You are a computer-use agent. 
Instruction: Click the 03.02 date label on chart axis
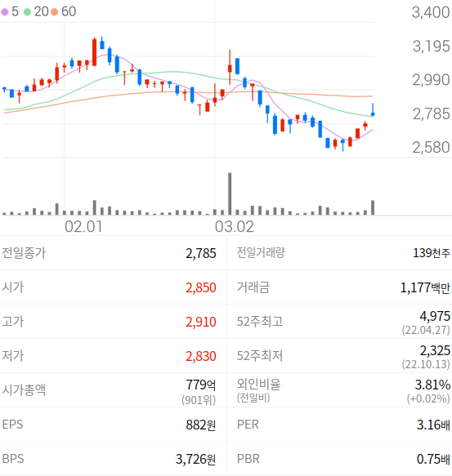pyautogui.click(x=234, y=227)
